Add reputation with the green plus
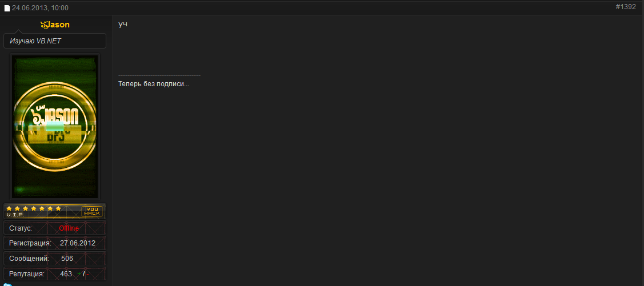 (x=79, y=274)
